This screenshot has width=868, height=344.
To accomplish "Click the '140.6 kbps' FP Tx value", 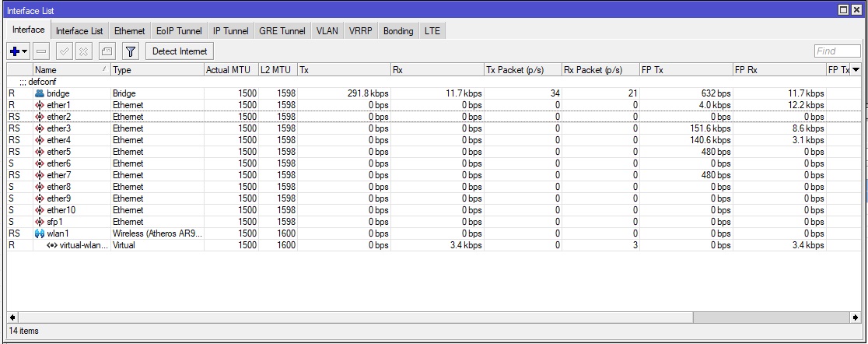I will [709, 140].
